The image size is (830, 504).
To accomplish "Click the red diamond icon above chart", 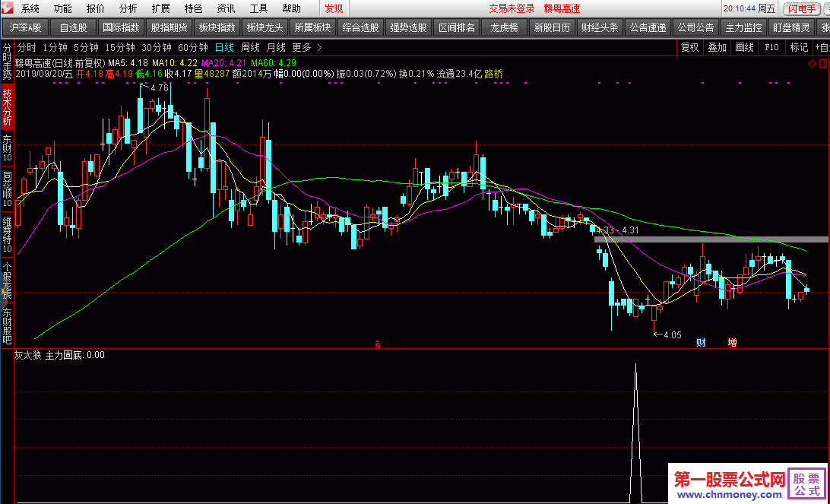I will [813, 64].
